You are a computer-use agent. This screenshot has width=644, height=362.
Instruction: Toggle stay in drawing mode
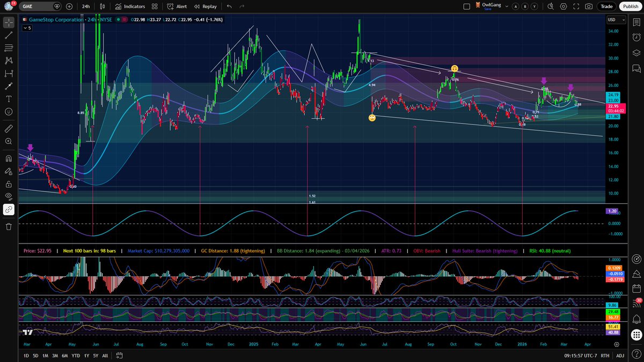point(9,172)
